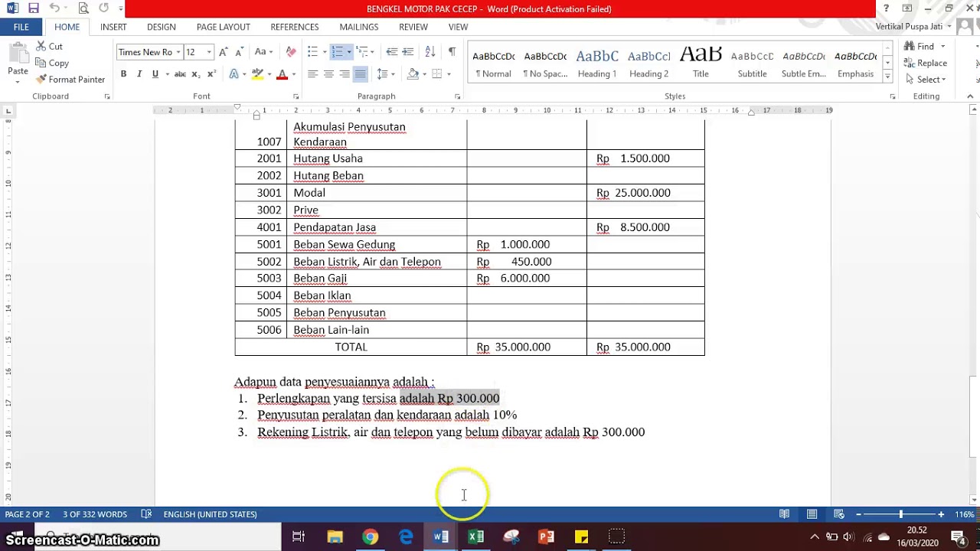Screen dimensions: 980x551
Task: Open File Explorer from taskbar
Action: (335, 537)
